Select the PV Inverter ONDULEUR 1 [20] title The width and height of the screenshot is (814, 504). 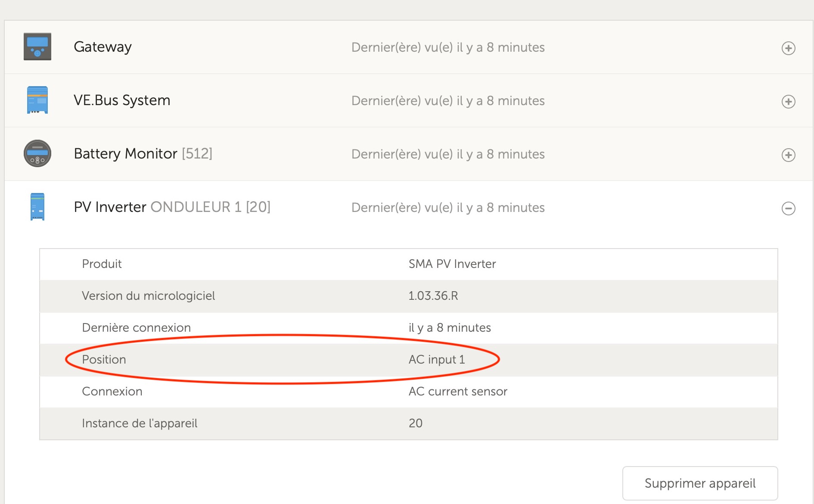click(172, 207)
